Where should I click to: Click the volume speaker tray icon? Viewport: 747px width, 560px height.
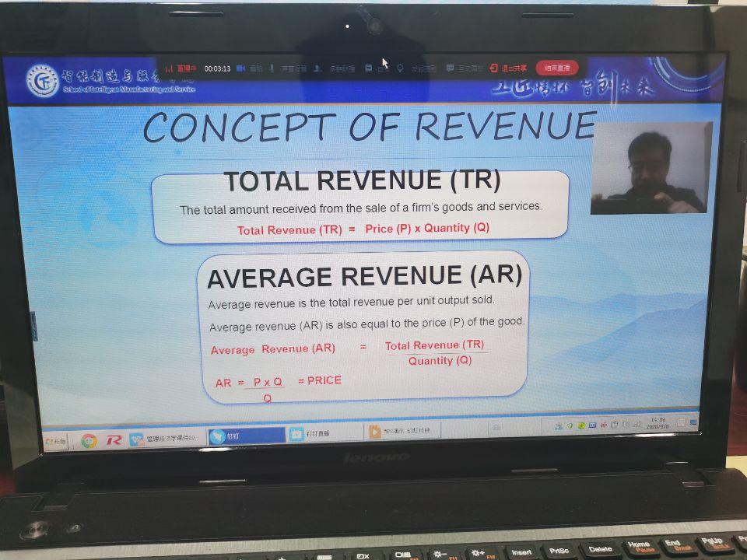click(626, 424)
